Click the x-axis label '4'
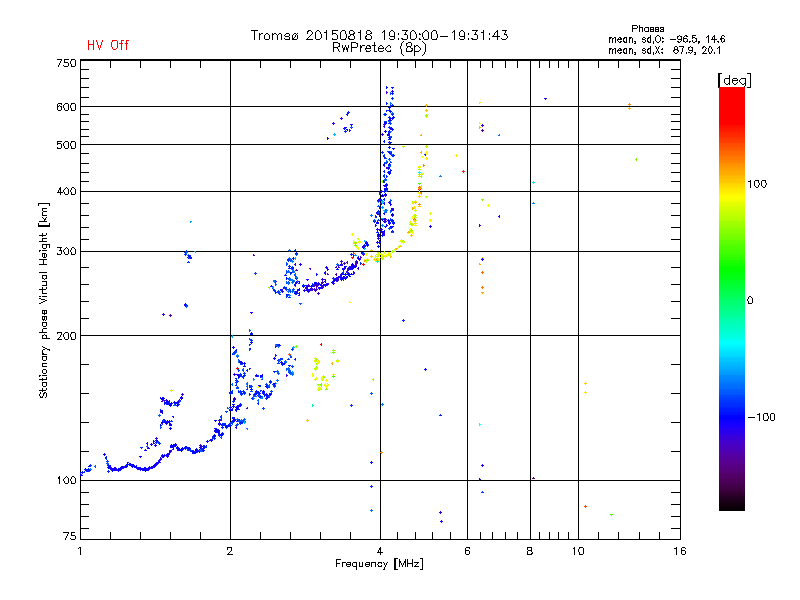The height and width of the screenshot is (600, 800). click(380, 551)
